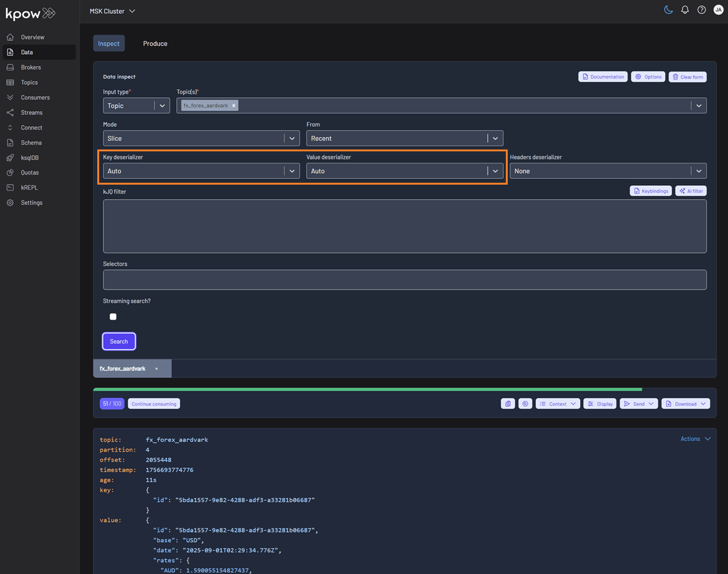Expand the Actions menu for the record
Screen dimensions: 728x574
click(x=695, y=439)
